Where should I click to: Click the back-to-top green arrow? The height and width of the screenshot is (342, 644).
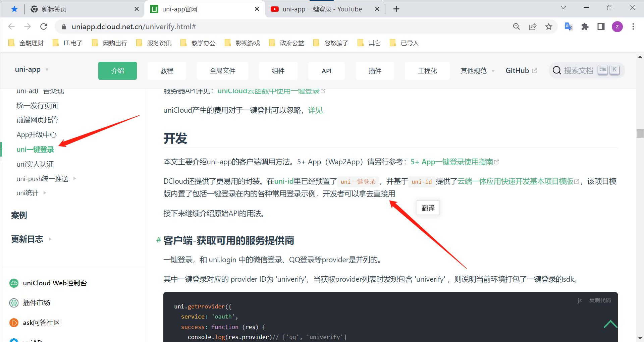tap(610, 324)
